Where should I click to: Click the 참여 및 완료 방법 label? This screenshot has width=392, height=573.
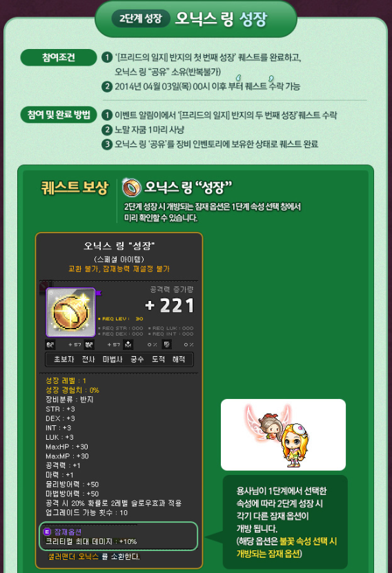pos(59,115)
